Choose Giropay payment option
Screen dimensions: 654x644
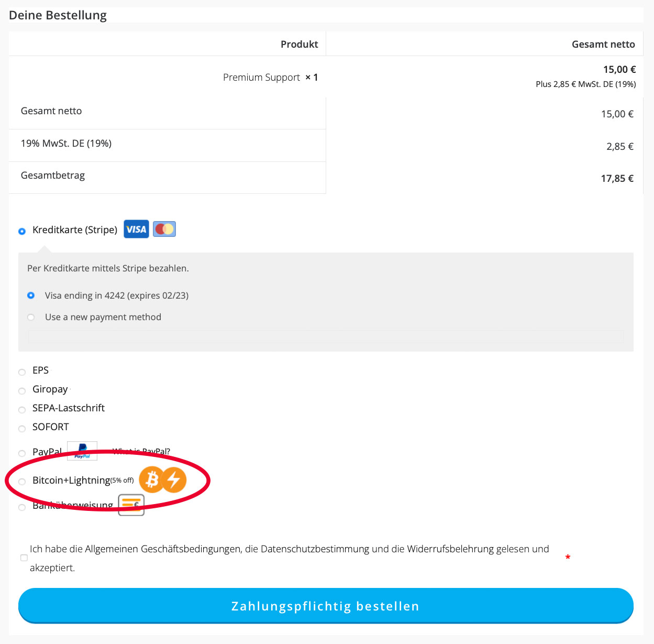pos(22,391)
